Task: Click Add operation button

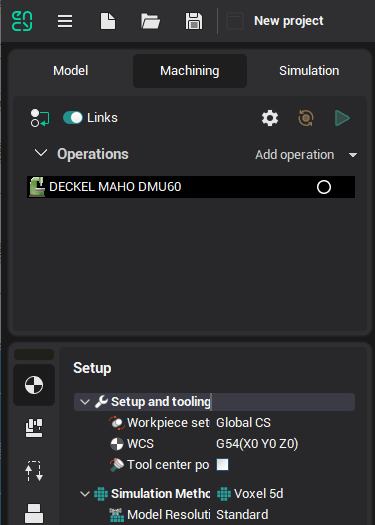Action: coord(295,155)
